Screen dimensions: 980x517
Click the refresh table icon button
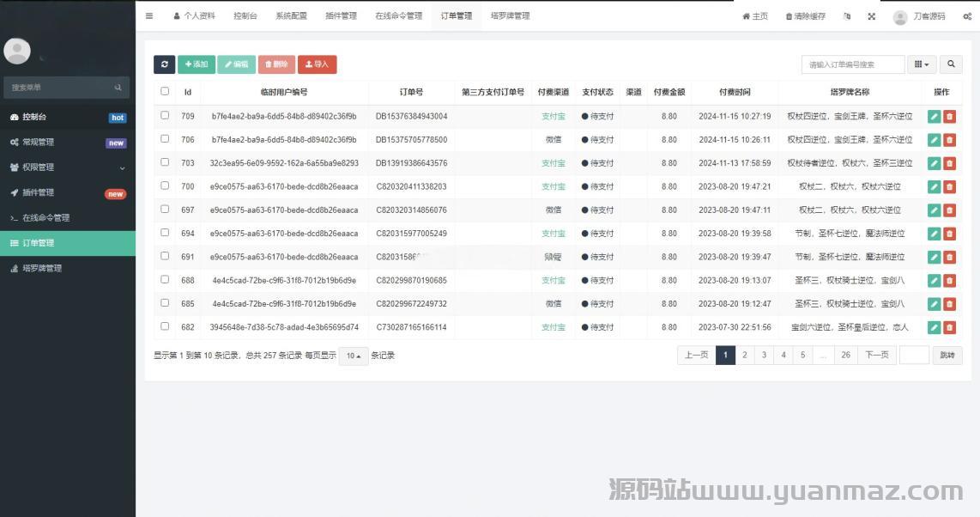click(x=164, y=64)
